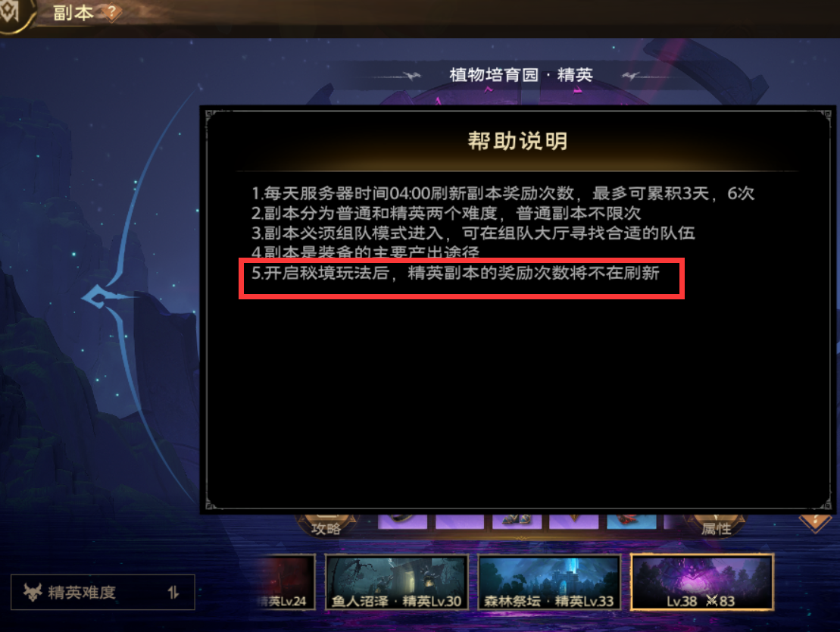
Task: Click the 植物培育园·精英 dungeon title
Action: point(520,74)
